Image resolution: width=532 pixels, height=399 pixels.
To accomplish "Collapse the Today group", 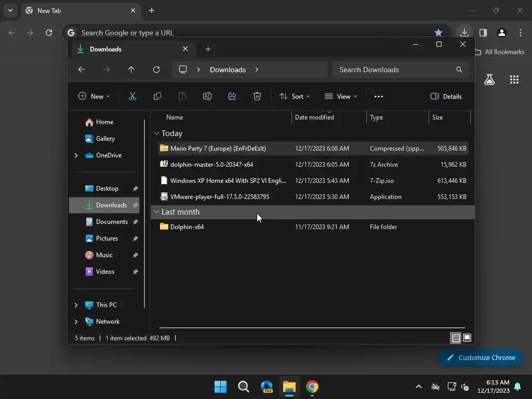I will [x=156, y=134].
